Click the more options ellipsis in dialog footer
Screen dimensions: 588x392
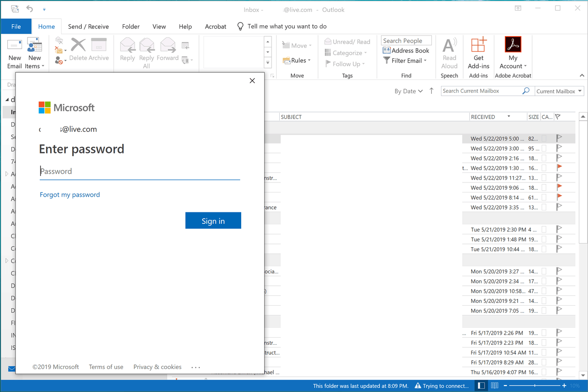click(x=196, y=367)
